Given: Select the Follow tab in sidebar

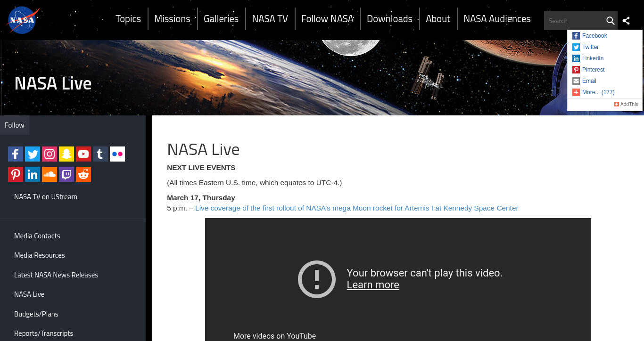Looking at the screenshot, I should (x=15, y=125).
